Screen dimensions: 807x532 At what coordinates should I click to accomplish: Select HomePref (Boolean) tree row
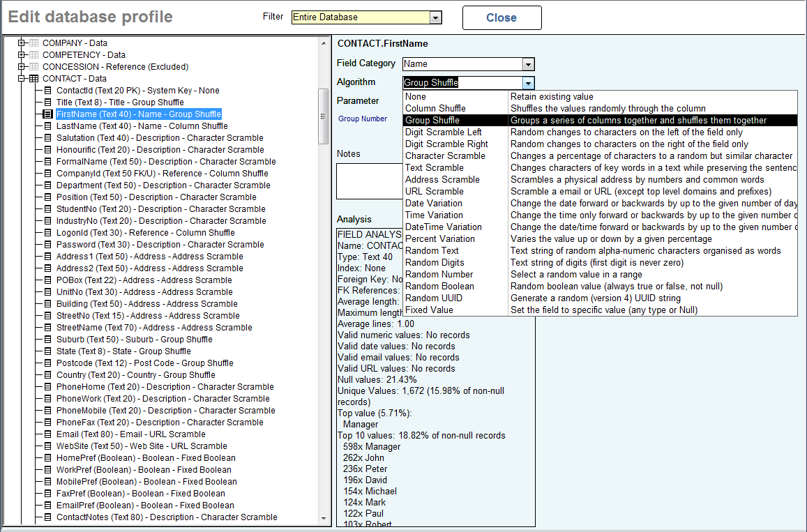(146, 458)
